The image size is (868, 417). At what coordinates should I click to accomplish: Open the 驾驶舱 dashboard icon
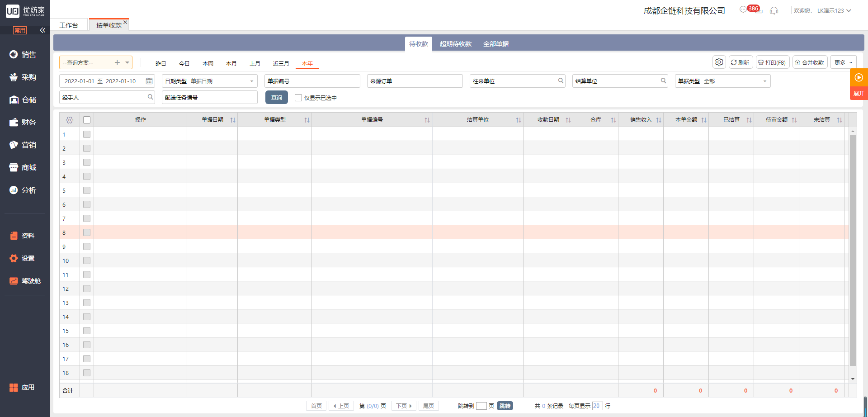pyautogui.click(x=14, y=281)
